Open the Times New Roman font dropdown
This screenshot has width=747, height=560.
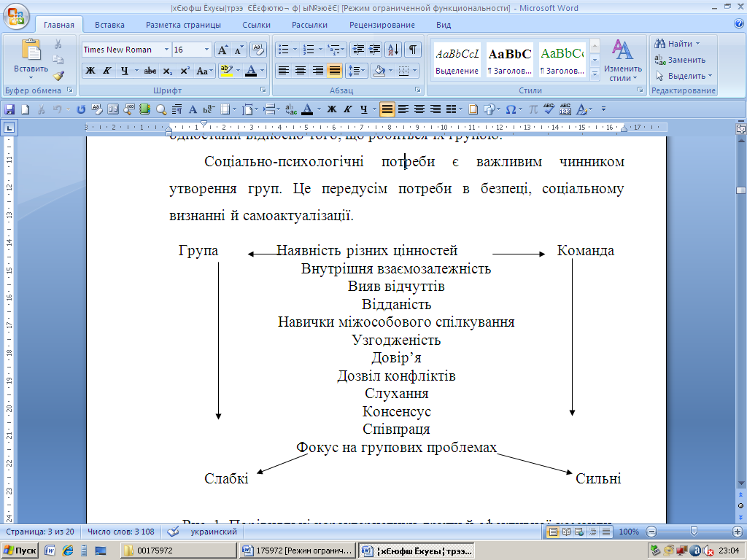pyautogui.click(x=166, y=50)
